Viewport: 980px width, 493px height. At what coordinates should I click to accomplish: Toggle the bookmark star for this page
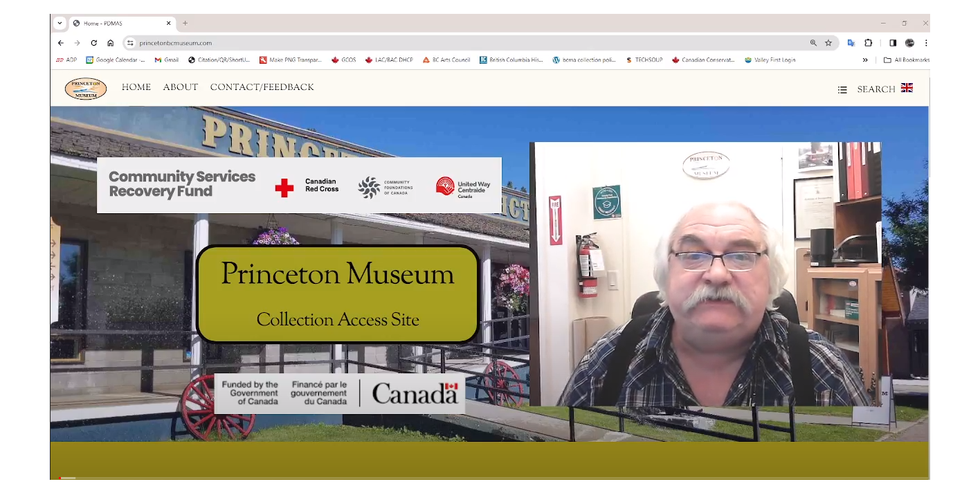828,42
